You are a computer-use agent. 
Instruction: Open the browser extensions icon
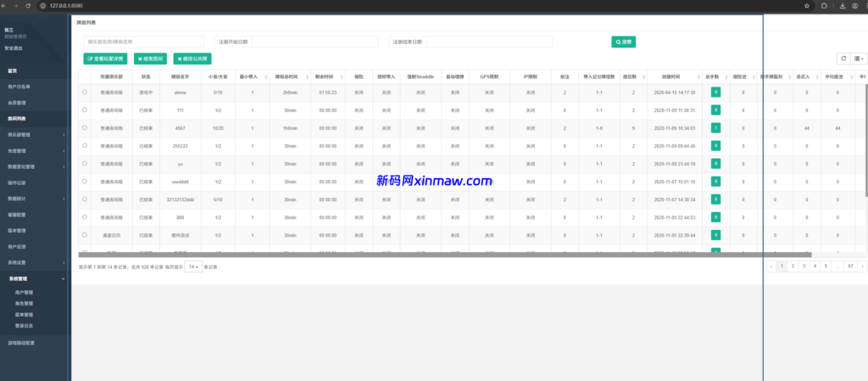(824, 5)
